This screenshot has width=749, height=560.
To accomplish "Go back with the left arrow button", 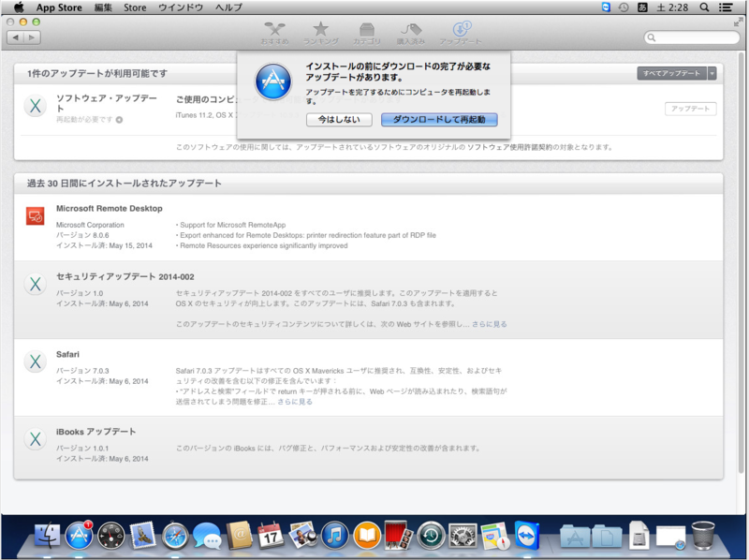I will point(16,37).
